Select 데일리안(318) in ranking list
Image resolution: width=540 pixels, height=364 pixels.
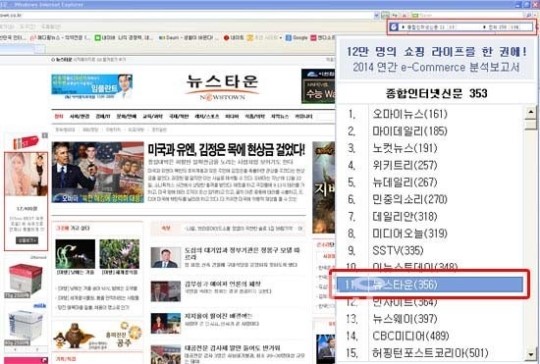click(x=405, y=217)
